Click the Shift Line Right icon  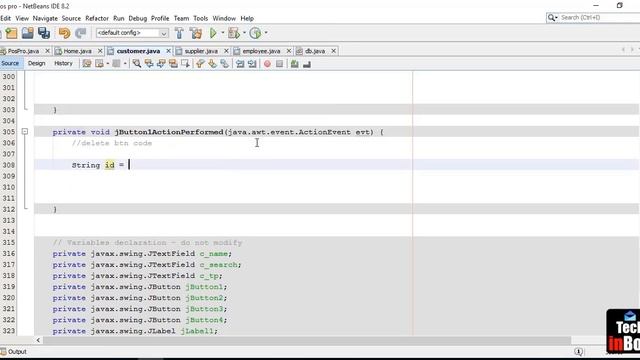(x=252, y=64)
